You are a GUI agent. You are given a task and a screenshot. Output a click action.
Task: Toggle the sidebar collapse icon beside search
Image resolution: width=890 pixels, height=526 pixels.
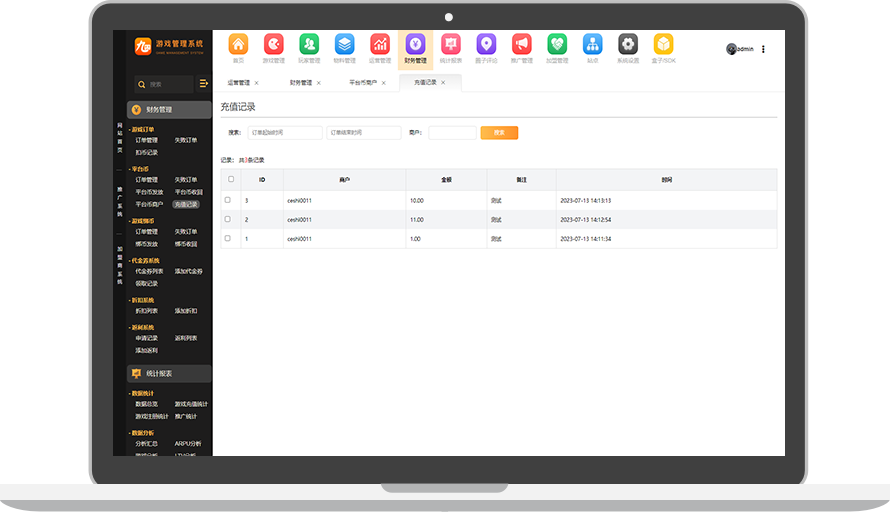(x=204, y=84)
